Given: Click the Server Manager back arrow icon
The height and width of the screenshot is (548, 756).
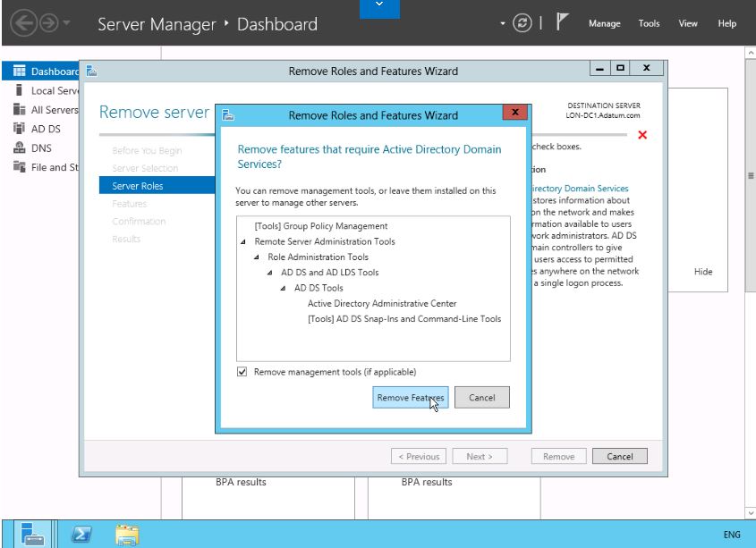Looking at the screenshot, I should [18, 24].
